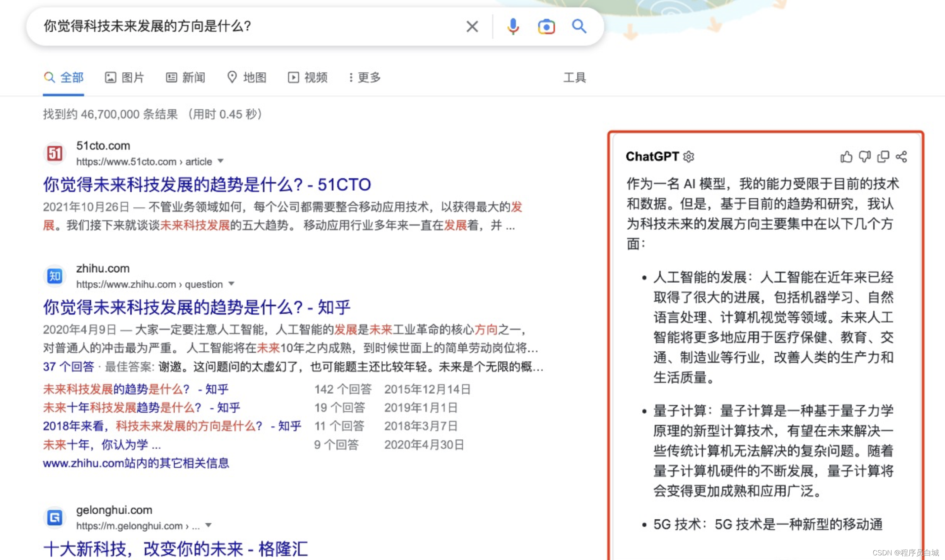Open ChatGPT panel settings gear
The width and height of the screenshot is (945, 560).
pyautogui.click(x=689, y=157)
